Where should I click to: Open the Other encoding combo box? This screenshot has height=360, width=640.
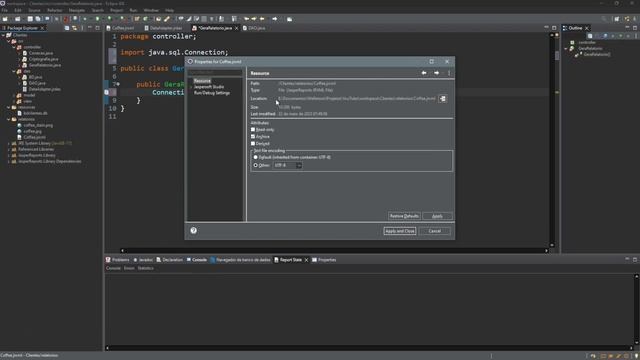[x=288, y=165]
